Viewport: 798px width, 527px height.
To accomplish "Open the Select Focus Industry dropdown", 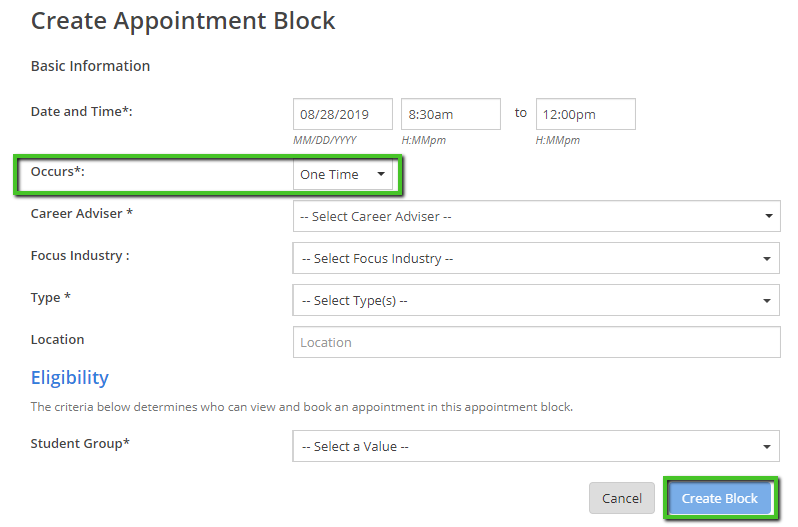I will pos(536,258).
